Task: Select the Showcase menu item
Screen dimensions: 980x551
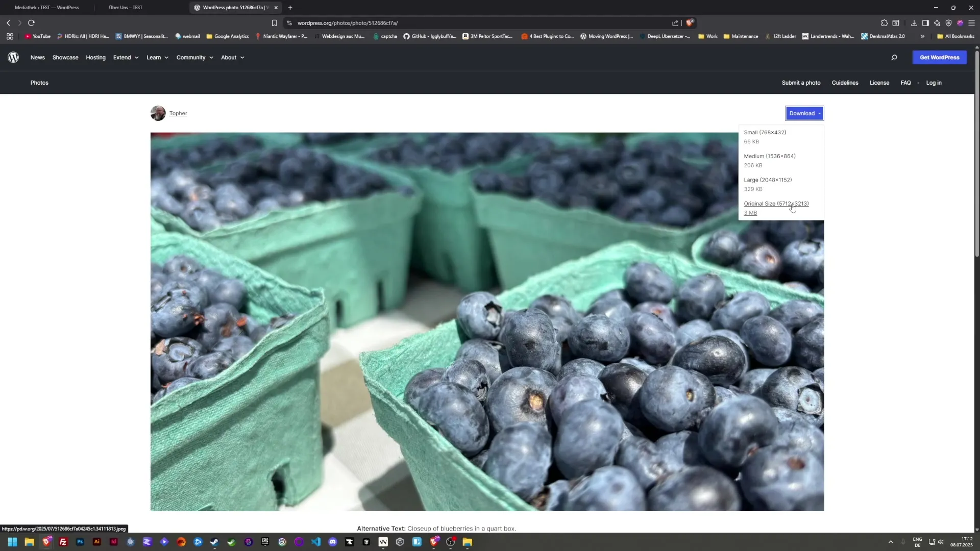Action: coord(65,57)
